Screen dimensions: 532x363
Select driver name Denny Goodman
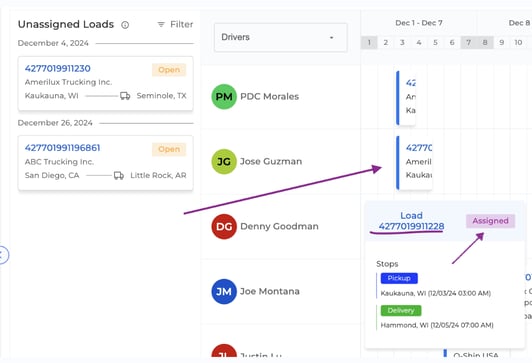(279, 226)
